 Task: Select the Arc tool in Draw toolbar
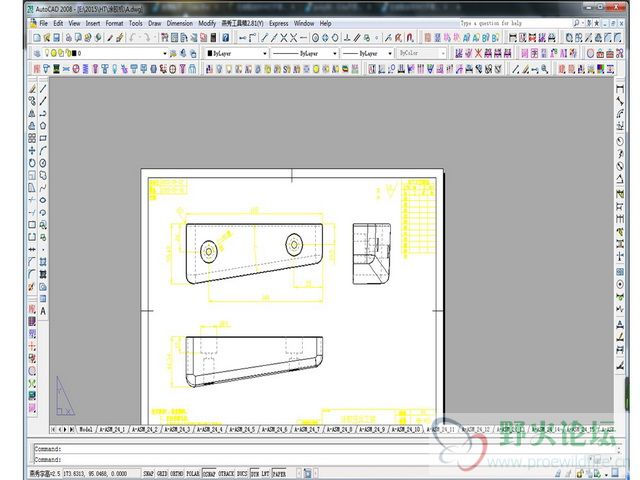tap(43, 150)
